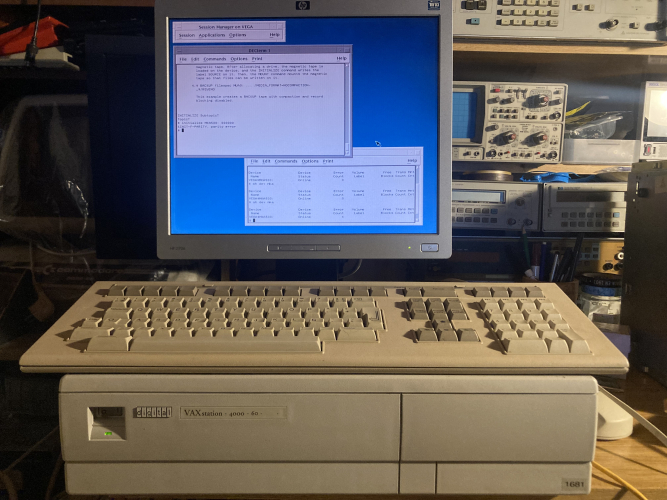
Task: Open the Session Manager window menu button
Action: (x=179, y=27)
